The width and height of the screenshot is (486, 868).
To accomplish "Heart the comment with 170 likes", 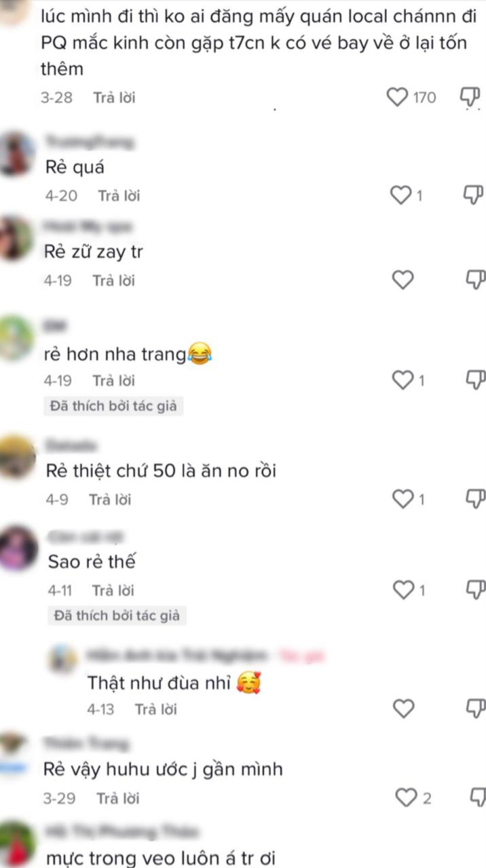I will [397, 98].
